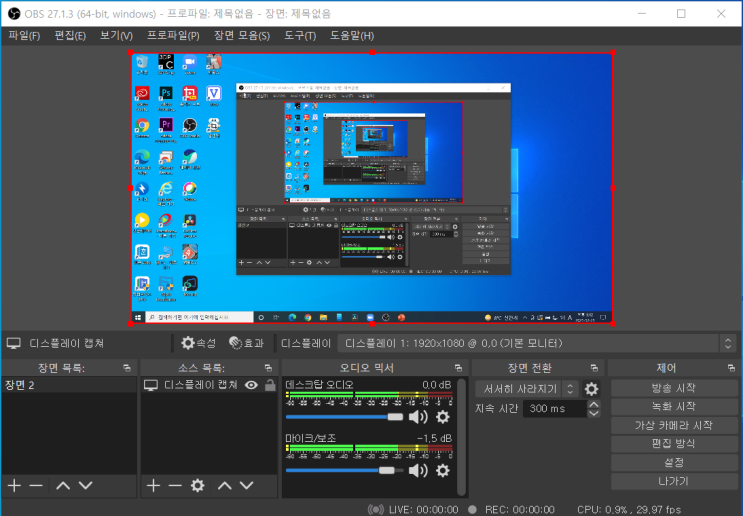Screen dimensions: 743x516
Task: Select 장면 2 in scene list
Action: [69, 385]
